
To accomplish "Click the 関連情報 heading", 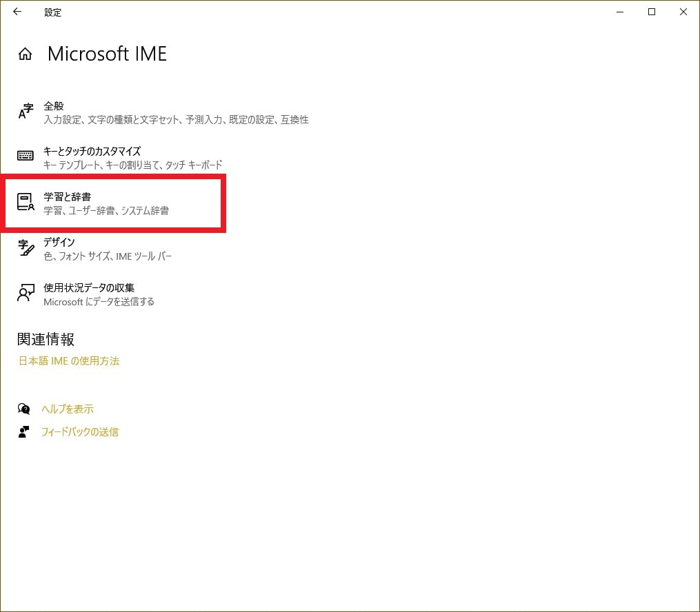I will (46, 340).
